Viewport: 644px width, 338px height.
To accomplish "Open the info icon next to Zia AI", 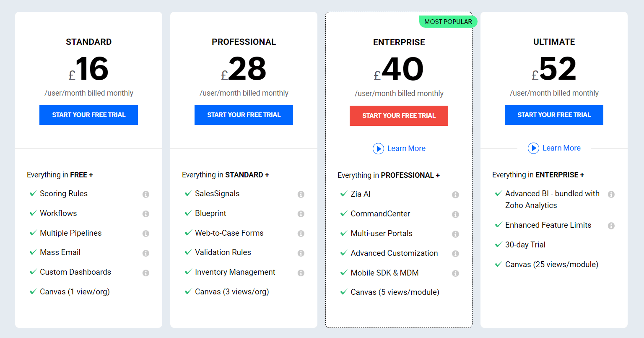I will (456, 195).
